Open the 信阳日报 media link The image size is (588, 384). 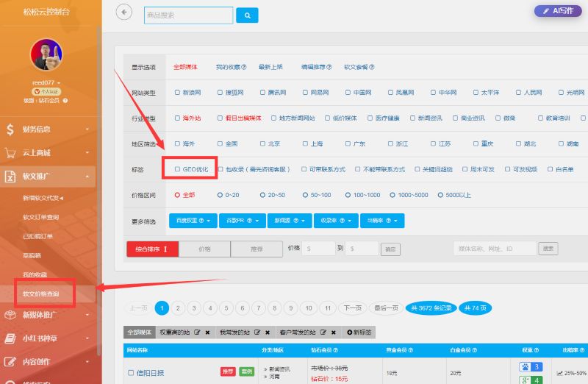pyautogui.click(x=150, y=373)
